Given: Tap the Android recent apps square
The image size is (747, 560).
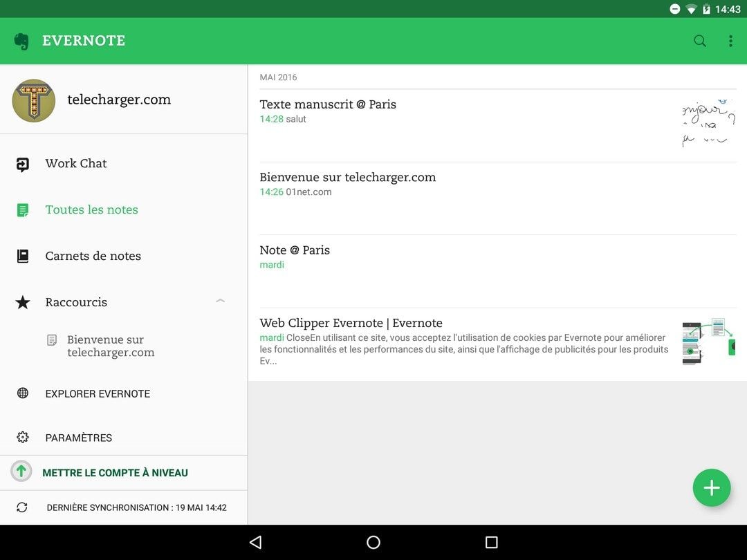Looking at the screenshot, I should click(x=491, y=543).
